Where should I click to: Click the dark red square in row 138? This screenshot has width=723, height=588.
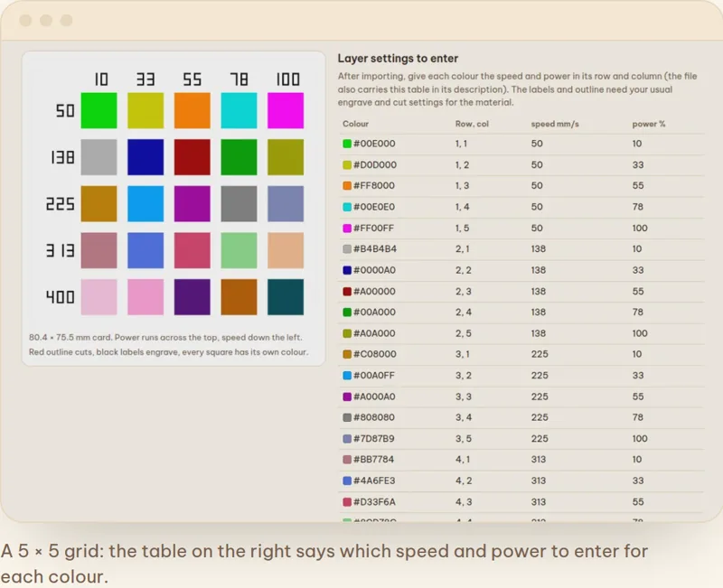tap(192, 157)
